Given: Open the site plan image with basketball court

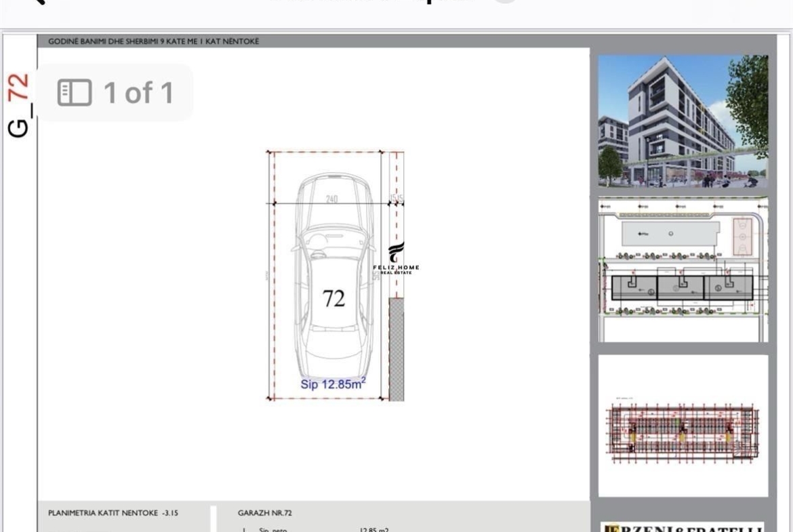Looking at the screenshot, I should (683, 270).
